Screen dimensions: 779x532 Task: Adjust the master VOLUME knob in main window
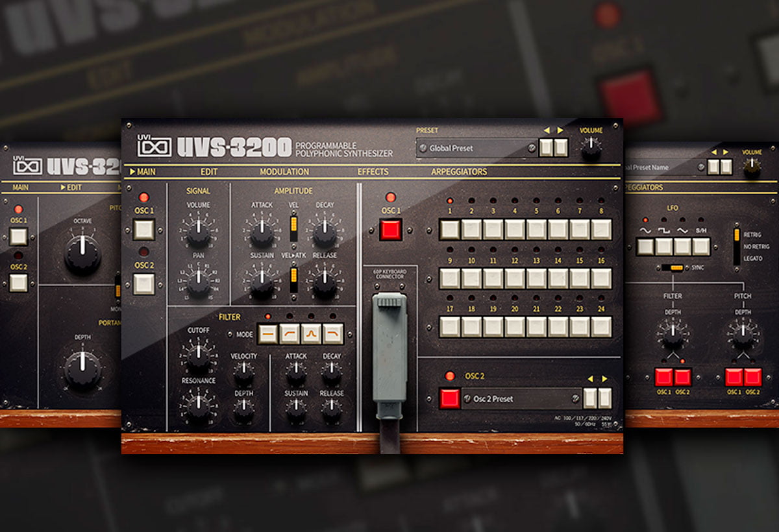591,150
